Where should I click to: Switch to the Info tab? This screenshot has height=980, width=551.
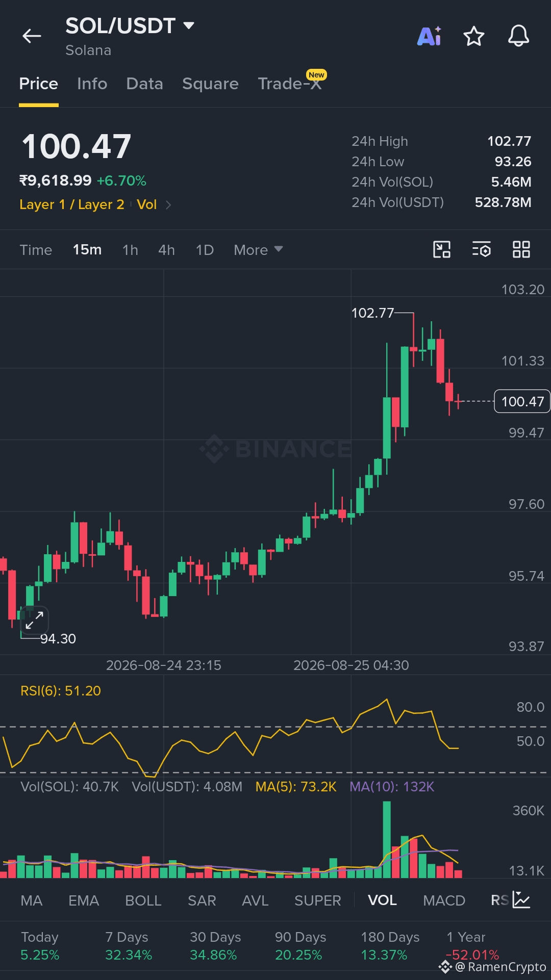click(x=92, y=84)
